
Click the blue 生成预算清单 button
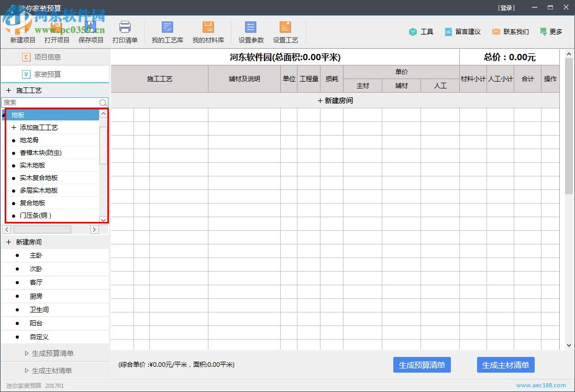[x=422, y=365]
